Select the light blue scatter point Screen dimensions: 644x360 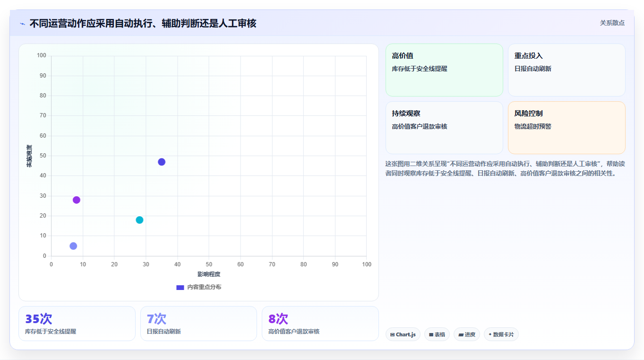(73, 246)
